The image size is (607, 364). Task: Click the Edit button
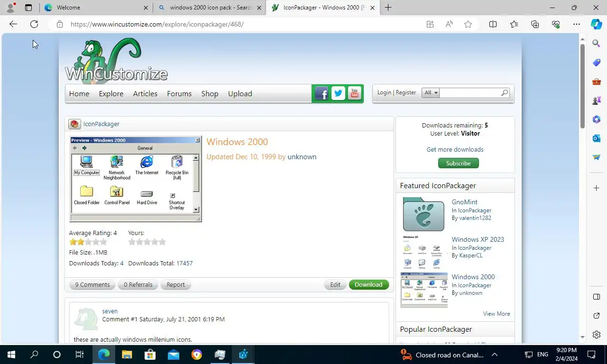(x=335, y=284)
